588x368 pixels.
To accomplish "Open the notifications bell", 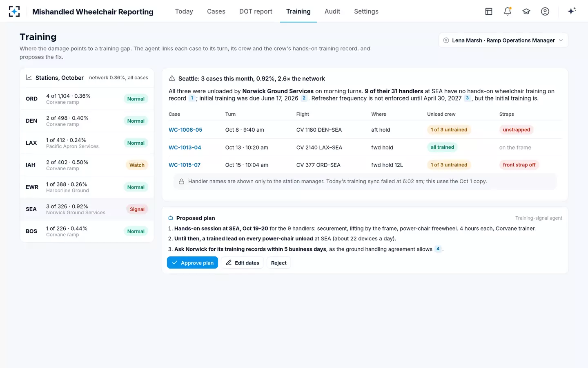I will 508,11.
